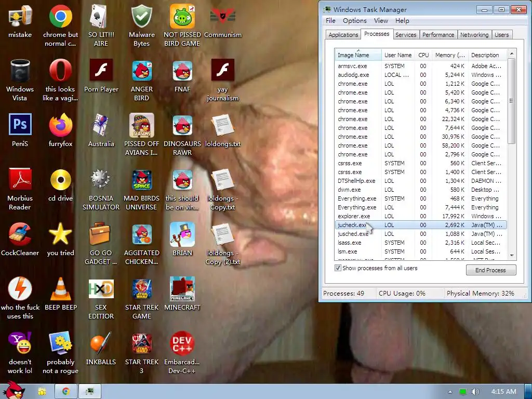Click the Angry Bird Start button
The height and width of the screenshot is (399, 532).
click(14, 390)
